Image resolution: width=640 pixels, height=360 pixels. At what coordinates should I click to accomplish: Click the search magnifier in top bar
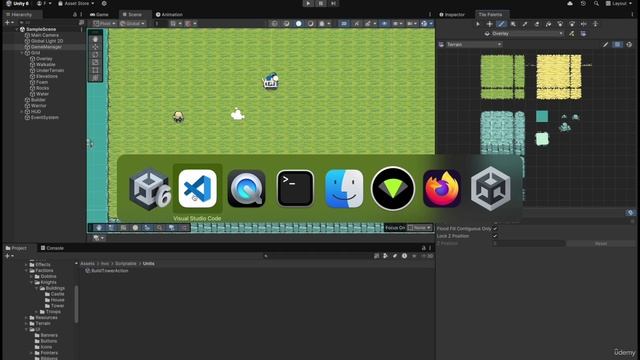click(596, 3)
